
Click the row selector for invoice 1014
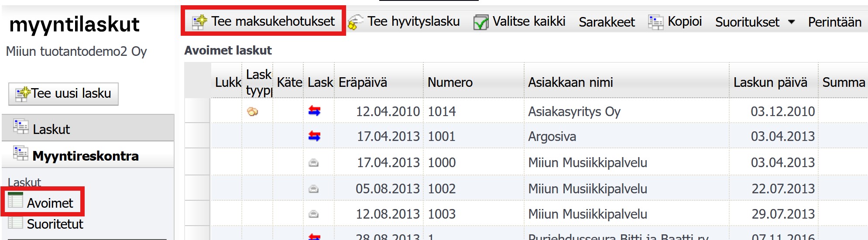click(x=198, y=110)
